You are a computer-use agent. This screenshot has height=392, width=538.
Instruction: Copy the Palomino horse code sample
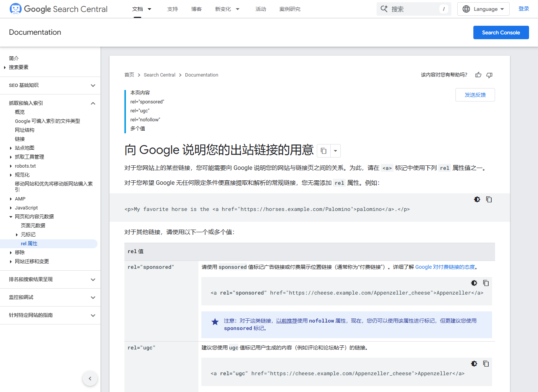[489, 199]
